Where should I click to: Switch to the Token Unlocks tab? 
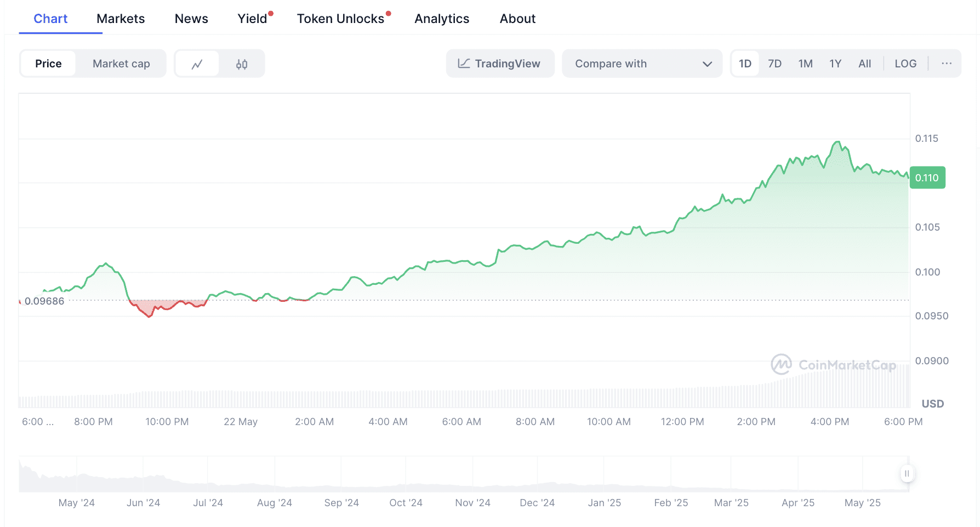click(x=340, y=19)
